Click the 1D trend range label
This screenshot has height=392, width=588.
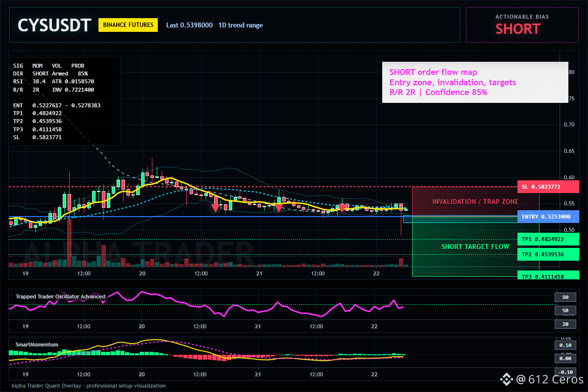[x=241, y=25]
